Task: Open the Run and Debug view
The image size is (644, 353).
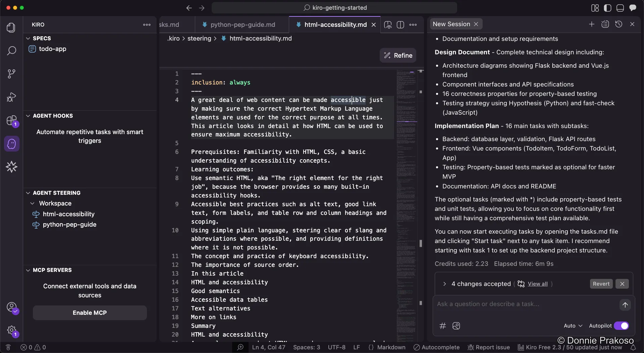Action: tap(11, 97)
